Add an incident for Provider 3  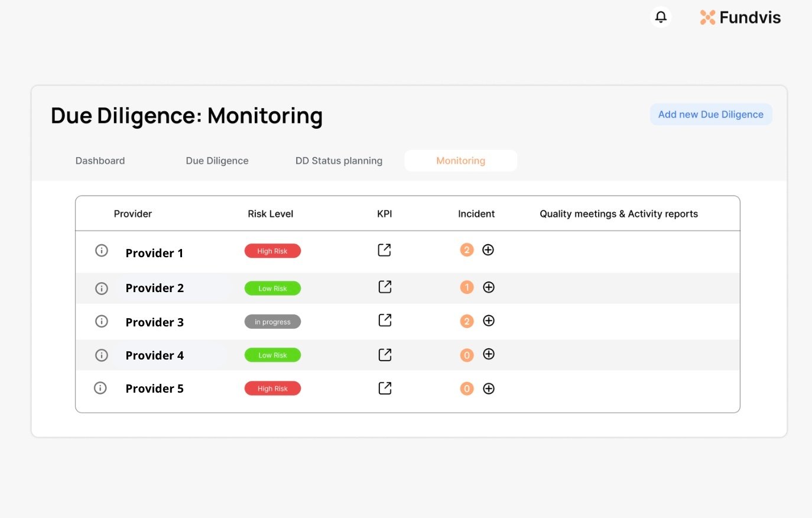[489, 320]
